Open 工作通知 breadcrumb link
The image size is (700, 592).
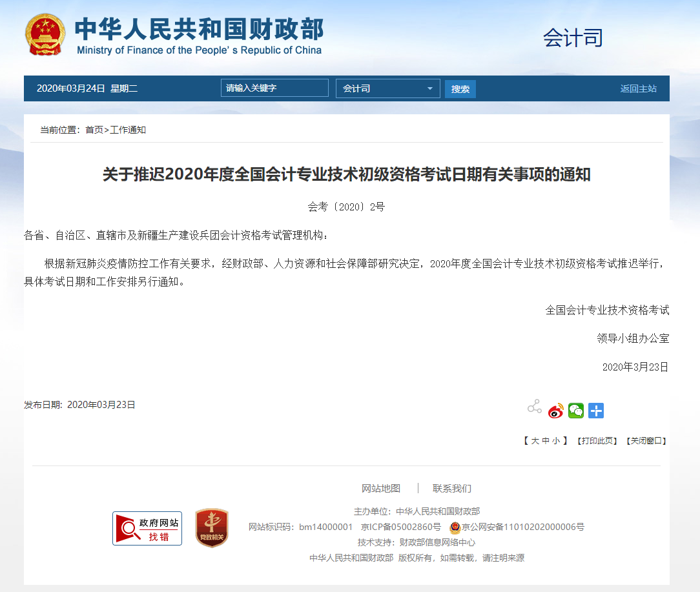pos(128,130)
